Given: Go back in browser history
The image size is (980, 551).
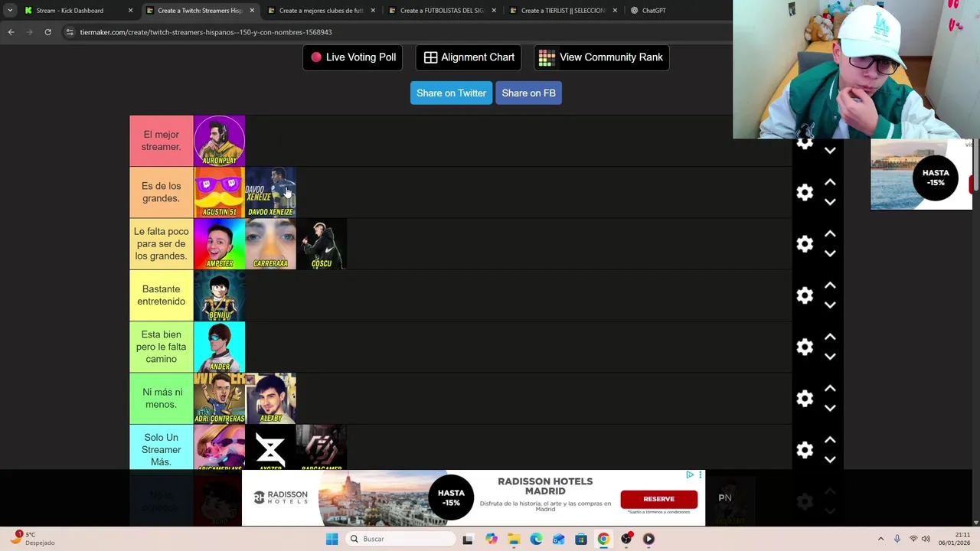Looking at the screenshot, I should pyautogui.click(x=11, y=32).
